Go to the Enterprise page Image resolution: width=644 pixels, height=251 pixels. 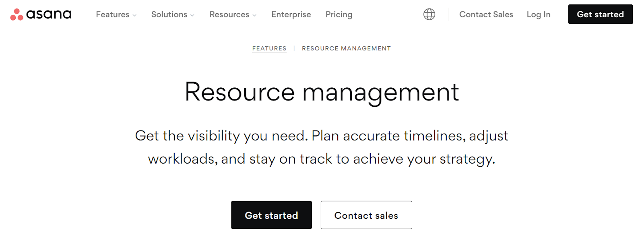(291, 15)
